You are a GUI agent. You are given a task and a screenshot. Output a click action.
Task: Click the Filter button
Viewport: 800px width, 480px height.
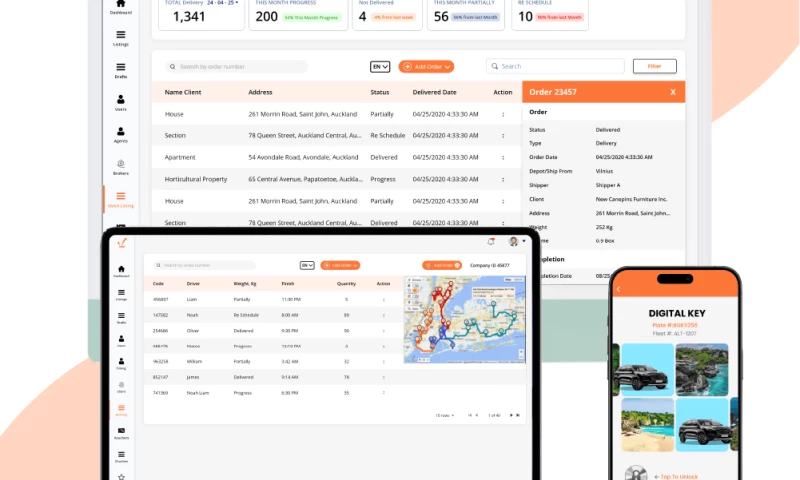click(x=655, y=66)
